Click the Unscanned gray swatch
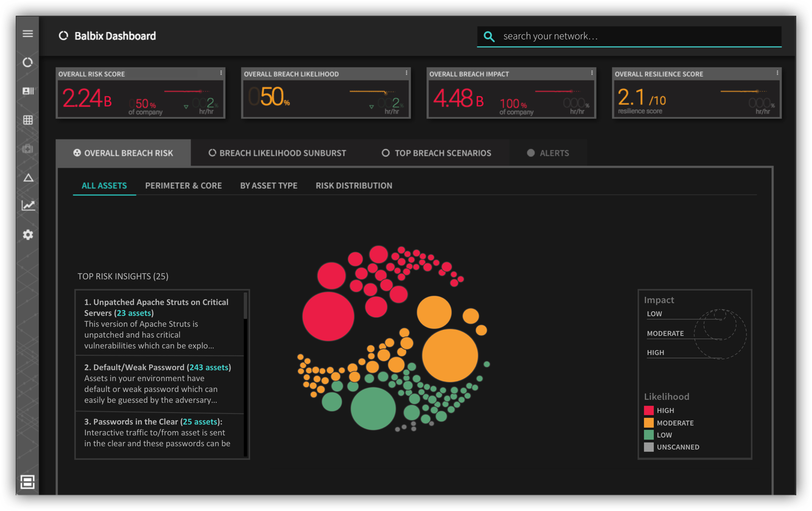The width and height of the screenshot is (812, 511). [649, 447]
